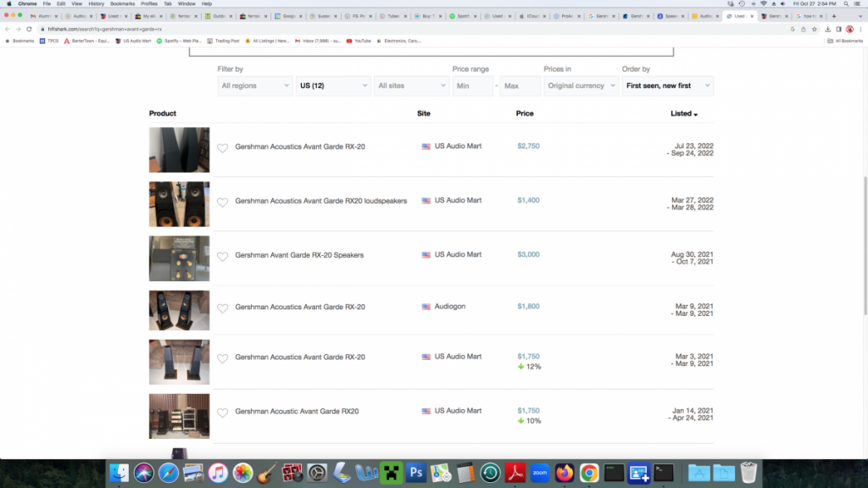
Task: Expand the All sites dropdown
Action: pos(411,86)
